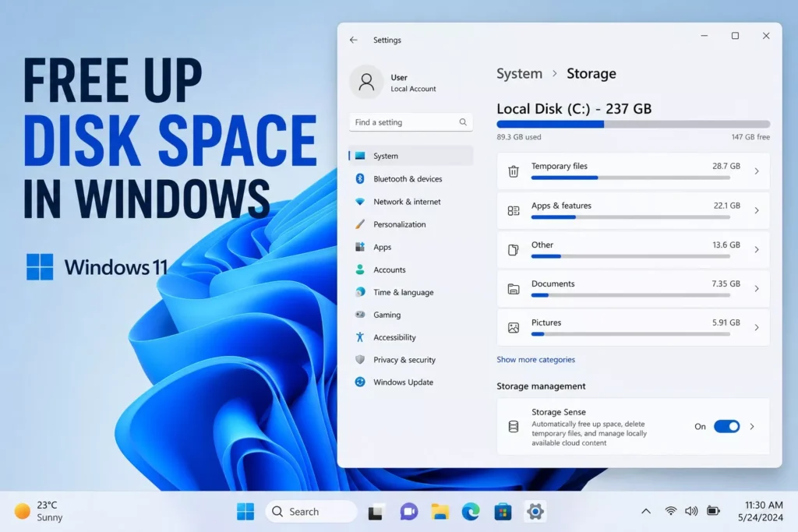
Task: Click the Bluetooth & devices icon
Action: pos(360,178)
